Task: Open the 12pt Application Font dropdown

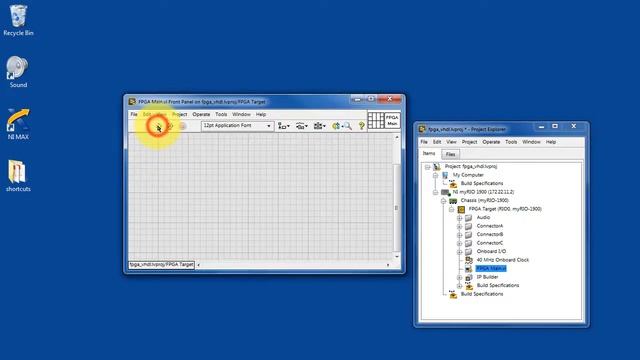Action: tap(237, 126)
